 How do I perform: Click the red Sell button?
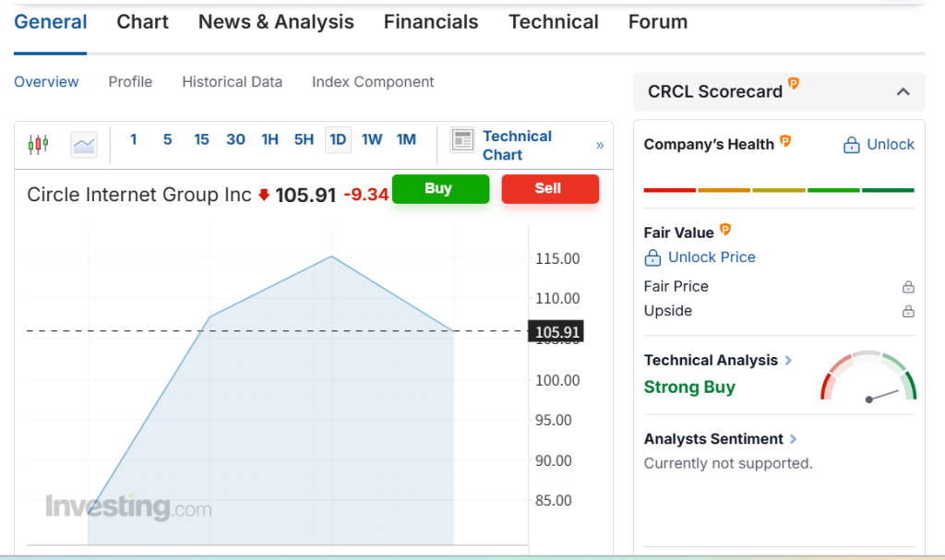pos(550,189)
